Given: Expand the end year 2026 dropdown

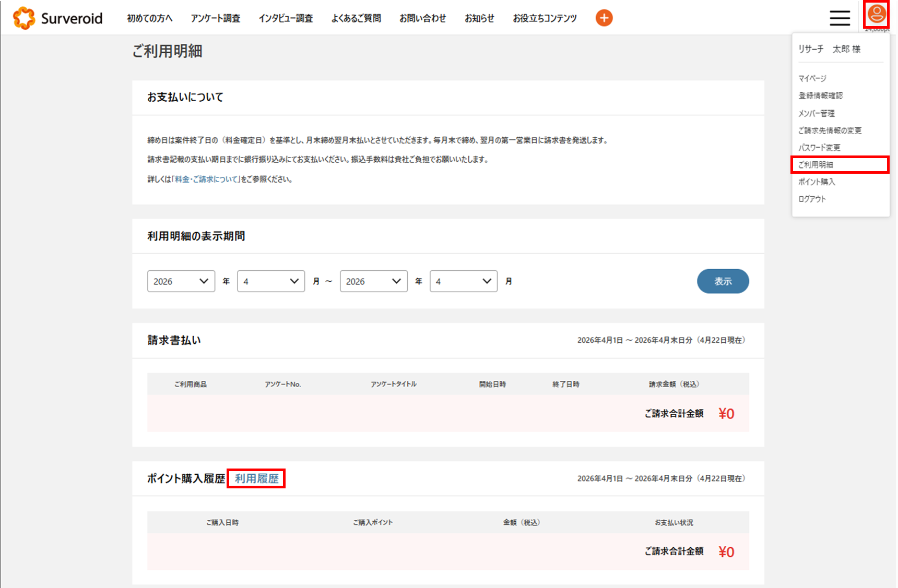Looking at the screenshot, I should pos(374,281).
